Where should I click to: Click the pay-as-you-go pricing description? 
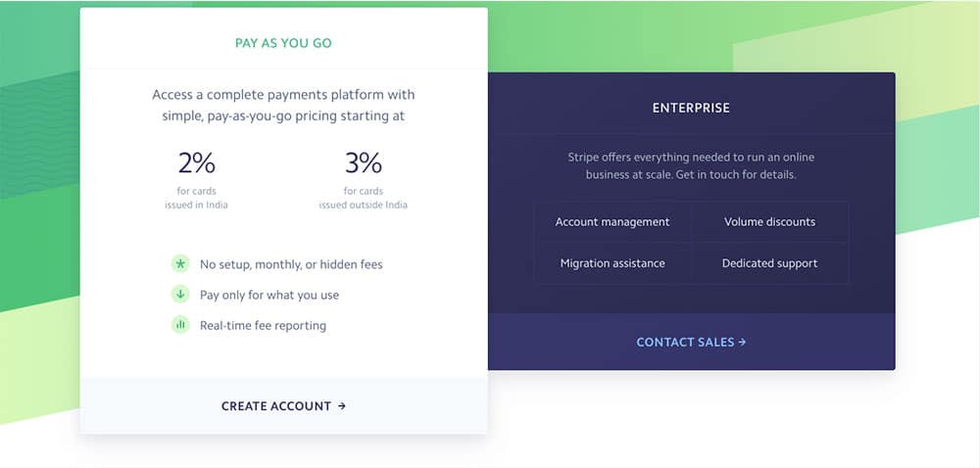point(283,106)
